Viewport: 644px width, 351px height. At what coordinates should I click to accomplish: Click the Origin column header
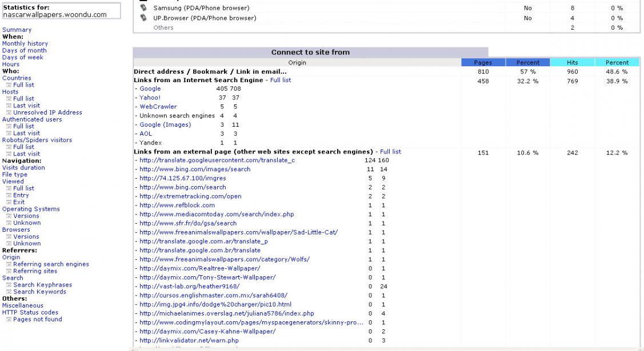tap(297, 62)
